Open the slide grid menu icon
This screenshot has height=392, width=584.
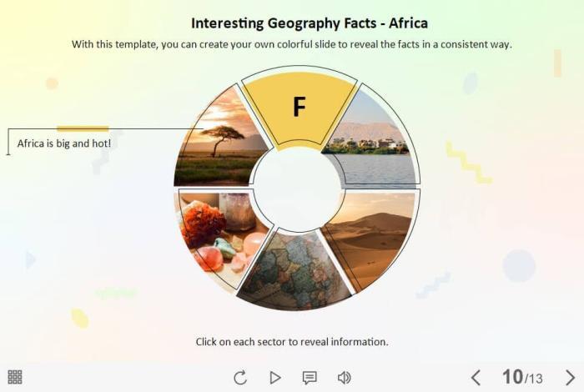pyautogui.click(x=15, y=377)
